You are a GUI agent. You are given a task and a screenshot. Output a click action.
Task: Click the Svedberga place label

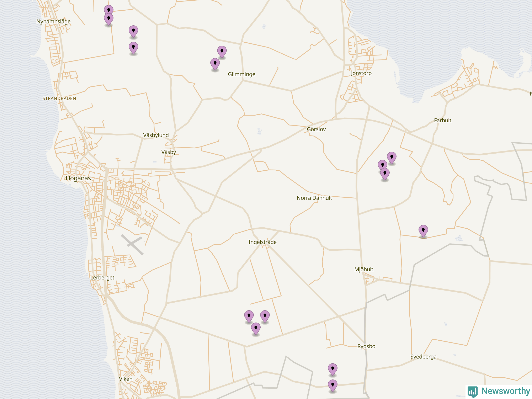[423, 357]
